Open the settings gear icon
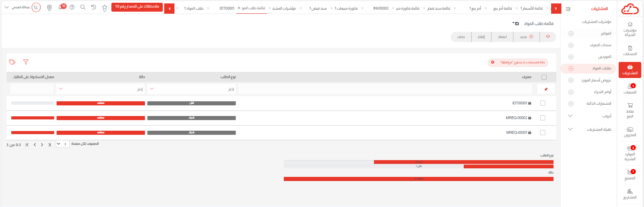Viewport: 644px width, 207px height. (49, 8)
